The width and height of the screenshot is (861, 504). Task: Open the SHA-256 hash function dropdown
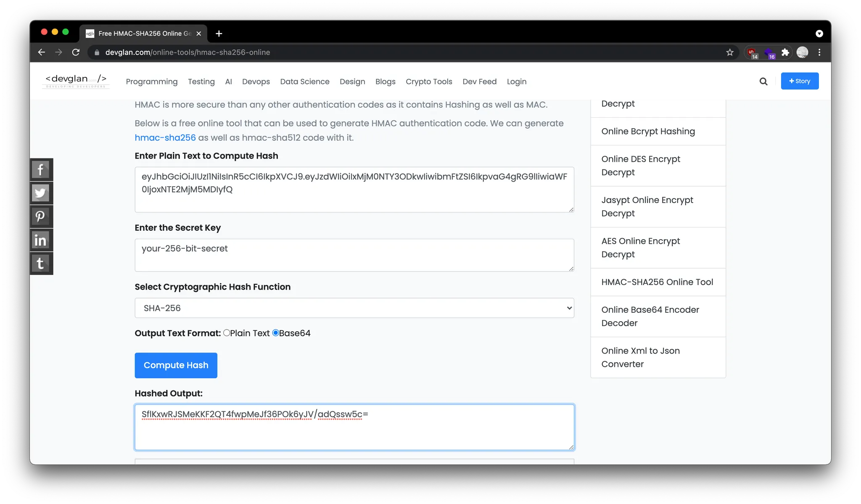point(354,308)
